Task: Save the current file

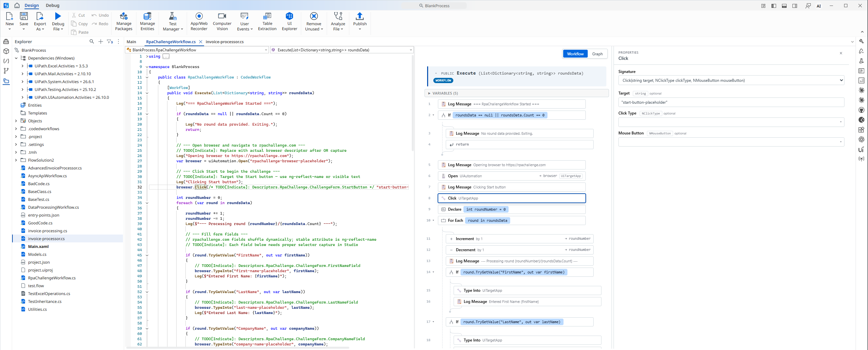Action: pyautogui.click(x=24, y=22)
